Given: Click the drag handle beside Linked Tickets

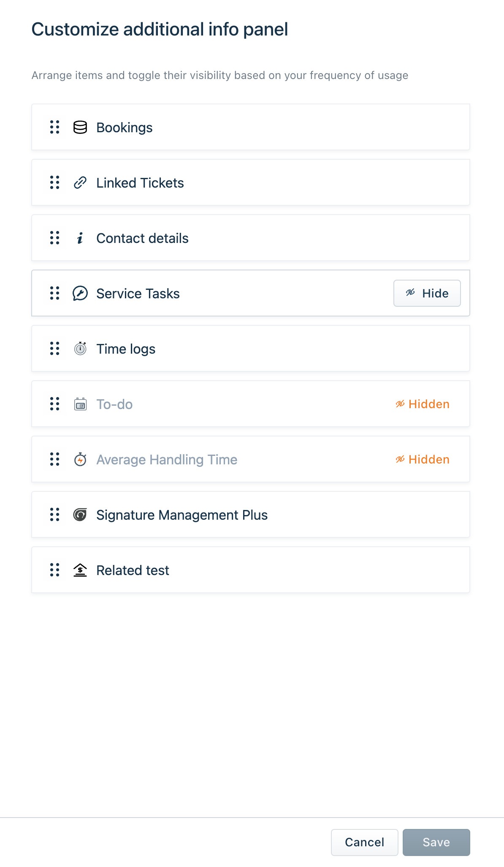Looking at the screenshot, I should point(55,183).
